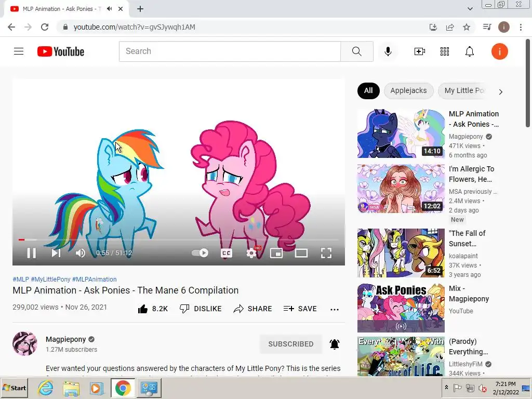Go back in browser history
This screenshot has height=399, width=532.
11,27
